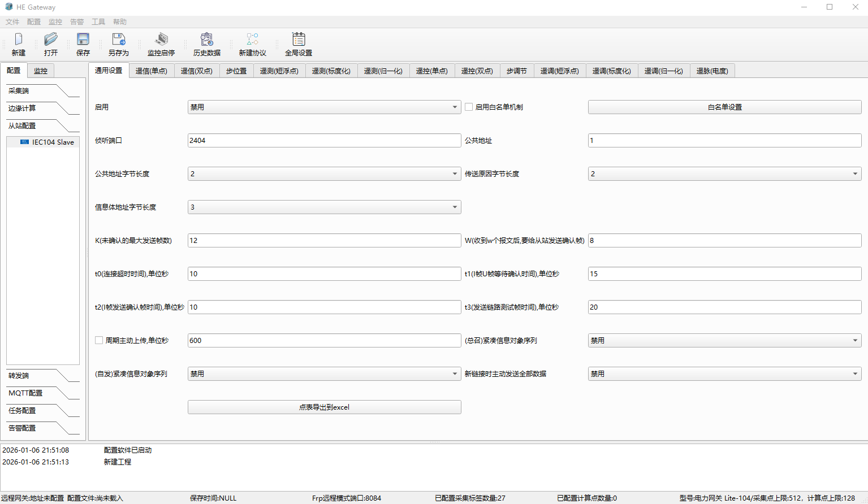Viewport: 868px width, 504px height.
Task: Toggle the 周期主动上传 checkbox
Action: coord(99,340)
